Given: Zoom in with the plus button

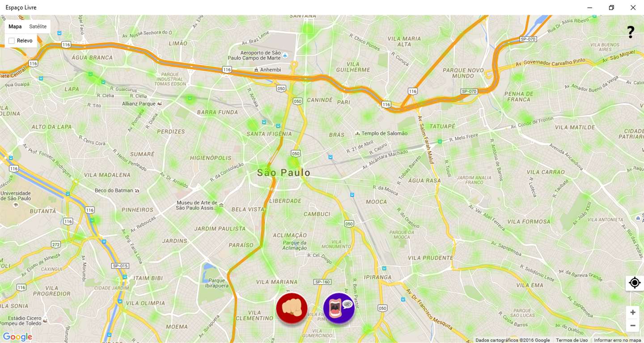Looking at the screenshot, I should (632, 312).
